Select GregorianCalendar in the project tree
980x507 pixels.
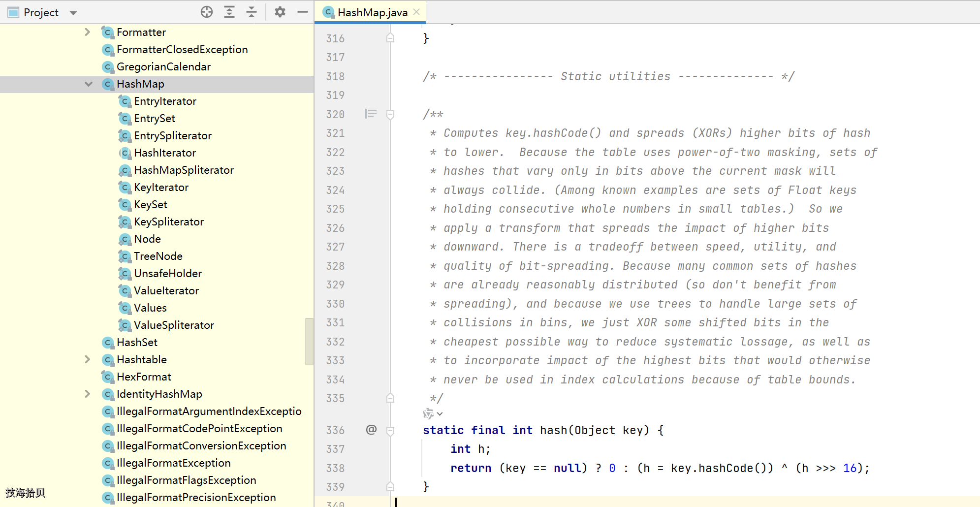[163, 66]
